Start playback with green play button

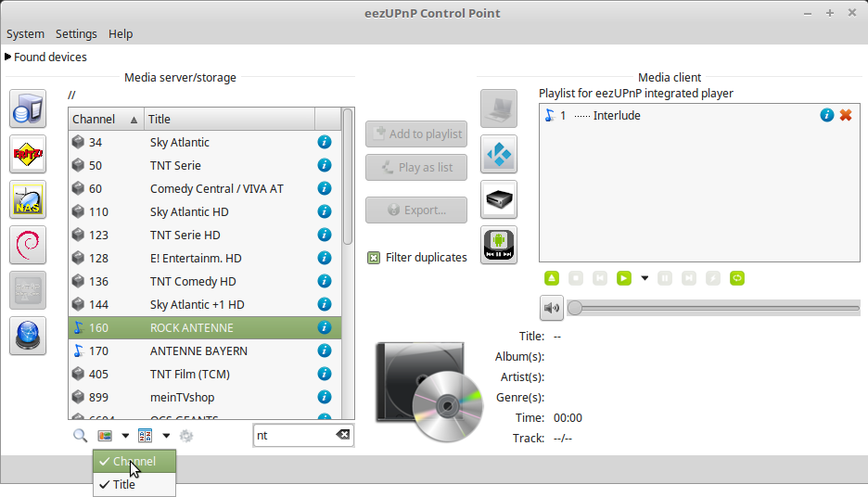click(624, 278)
